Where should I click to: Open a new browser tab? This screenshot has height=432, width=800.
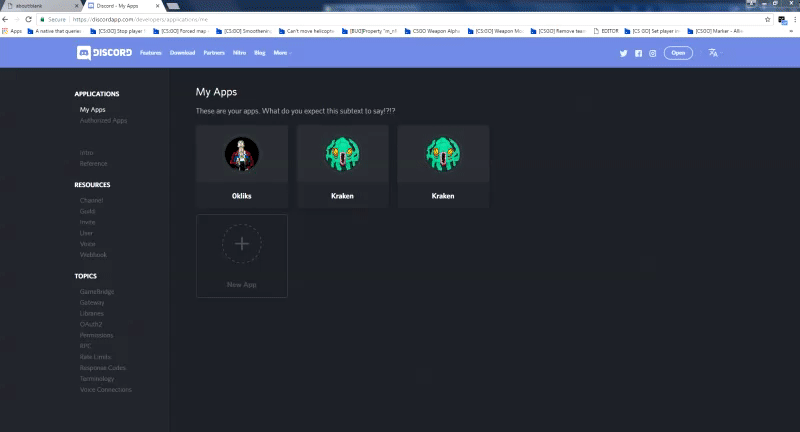[x=173, y=6]
